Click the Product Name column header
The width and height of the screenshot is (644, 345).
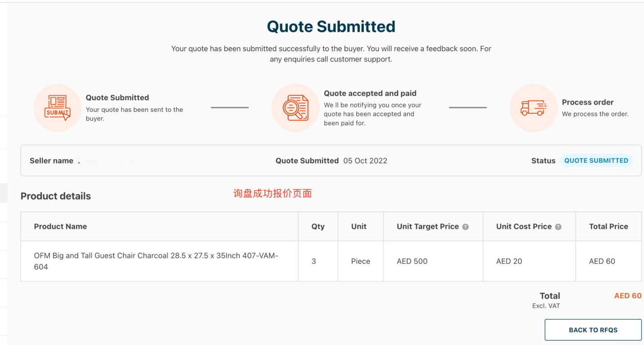pos(60,226)
